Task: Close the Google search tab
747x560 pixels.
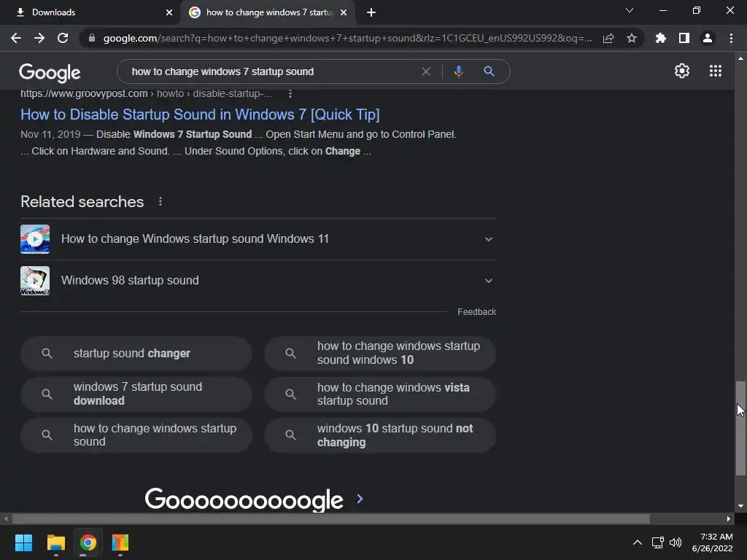Action: [x=344, y=12]
